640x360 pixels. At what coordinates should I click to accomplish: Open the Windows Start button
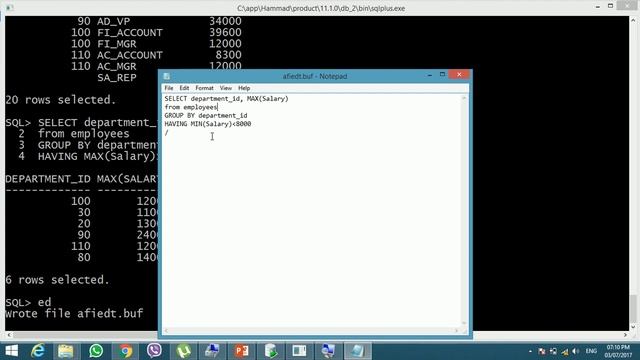coord(11,351)
